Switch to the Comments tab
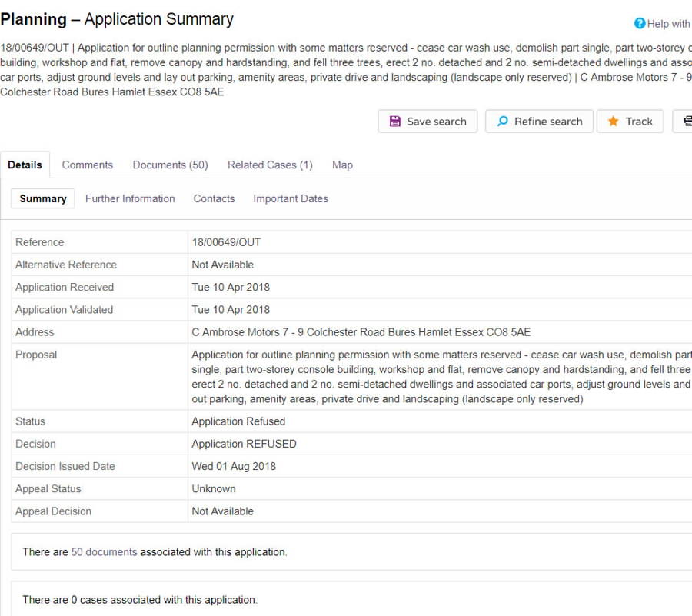 click(x=88, y=165)
